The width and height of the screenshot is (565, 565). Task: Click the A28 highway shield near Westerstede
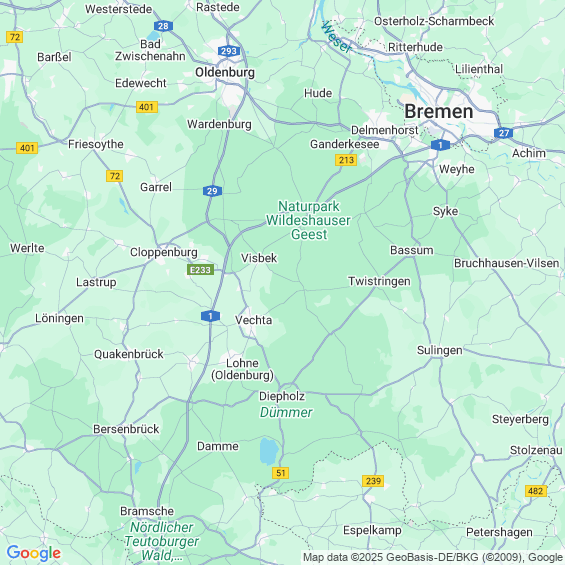point(163,26)
